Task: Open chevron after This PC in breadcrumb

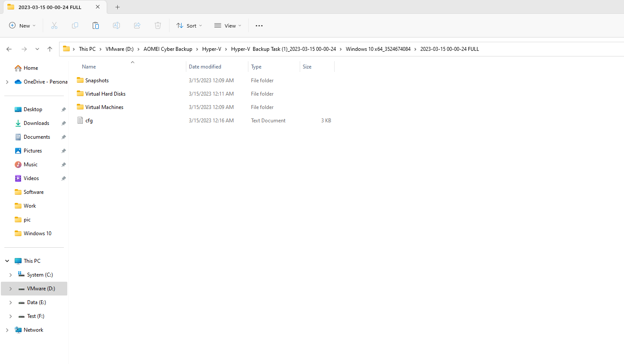Action: click(100, 49)
